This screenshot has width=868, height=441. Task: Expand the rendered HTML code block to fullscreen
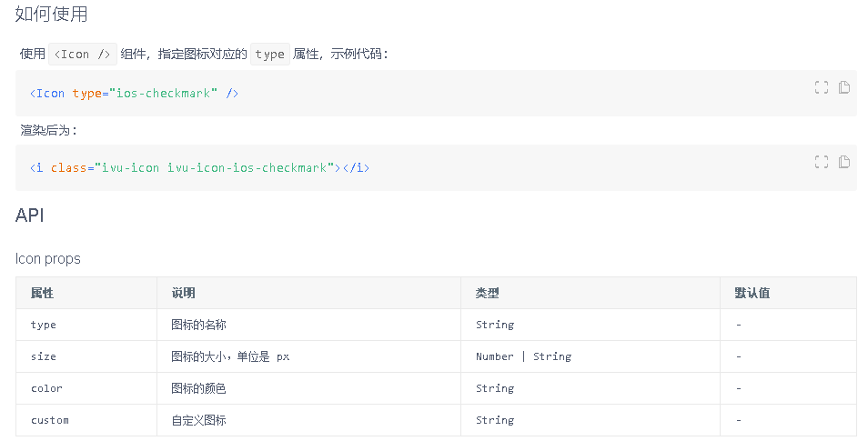click(822, 162)
